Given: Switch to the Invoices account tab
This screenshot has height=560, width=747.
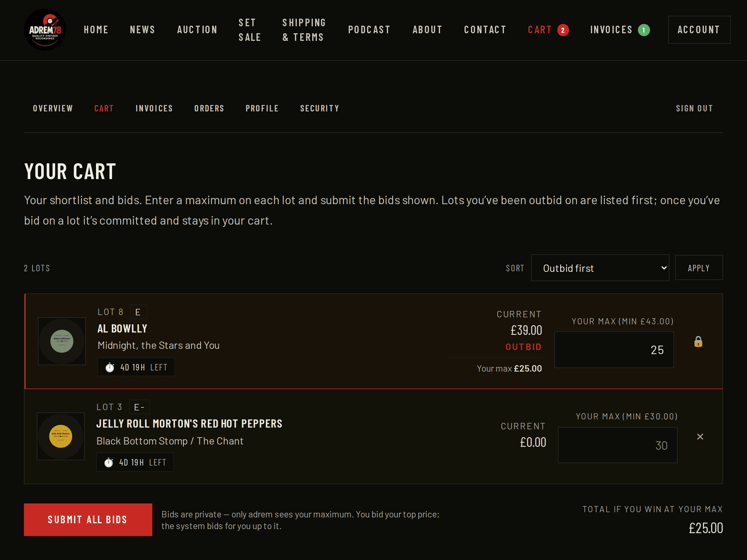Looking at the screenshot, I should [x=154, y=108].
